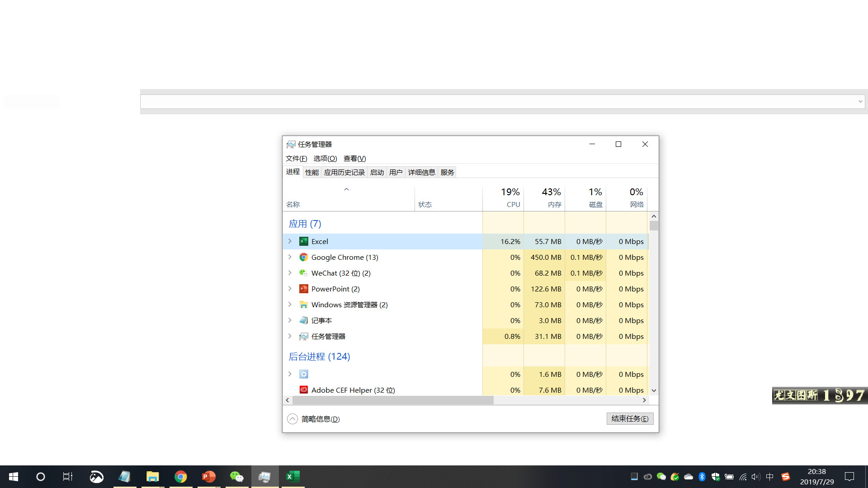Expand the Windows 资源管理器 process group
Viewport: 868px width, 488px height.
290,305
